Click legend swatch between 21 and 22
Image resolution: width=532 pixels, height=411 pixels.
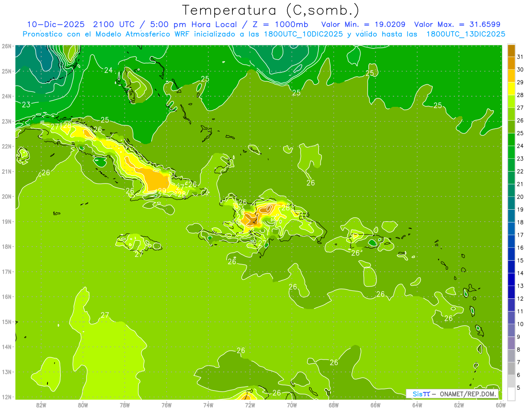click(511, 178)
